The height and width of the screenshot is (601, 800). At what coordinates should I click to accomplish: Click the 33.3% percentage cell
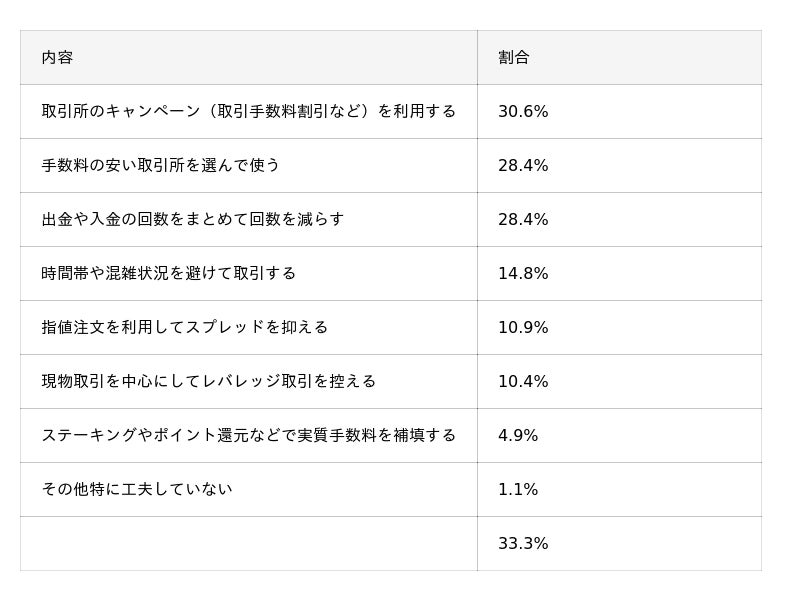pos(523,544)
